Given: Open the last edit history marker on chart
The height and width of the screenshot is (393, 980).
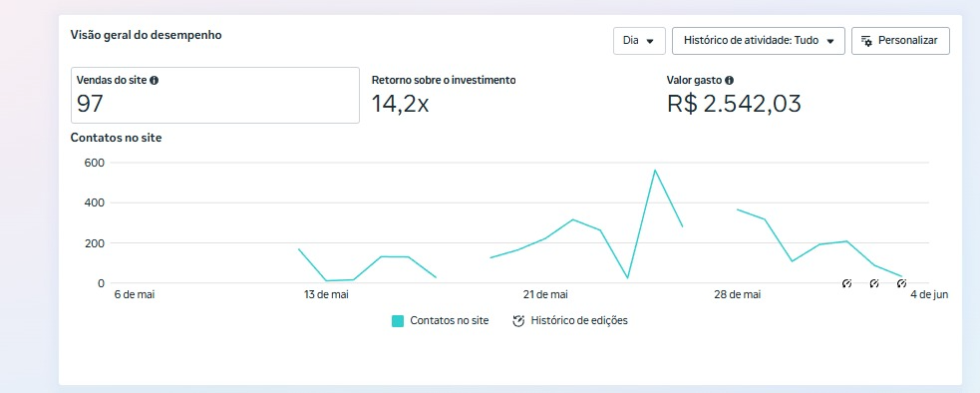Looking at the screenshot, I should (x=901, y=283).
